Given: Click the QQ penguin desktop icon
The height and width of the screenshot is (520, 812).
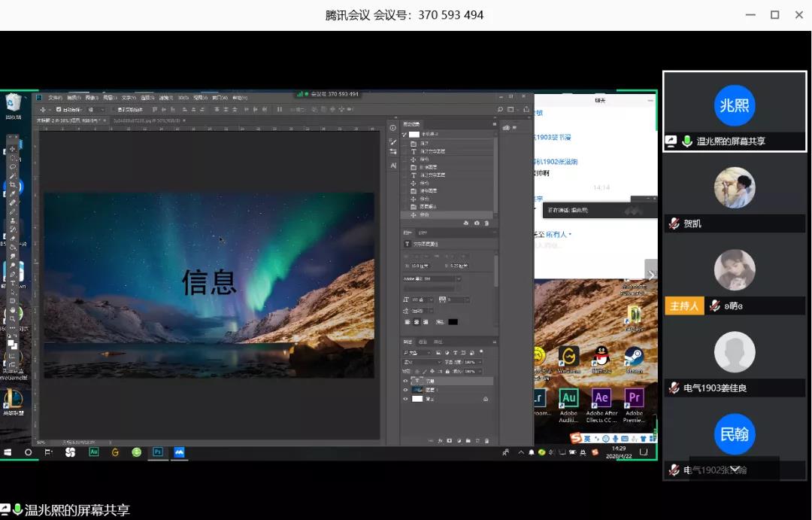Looking at the screenshot, I should pos(601,357).
